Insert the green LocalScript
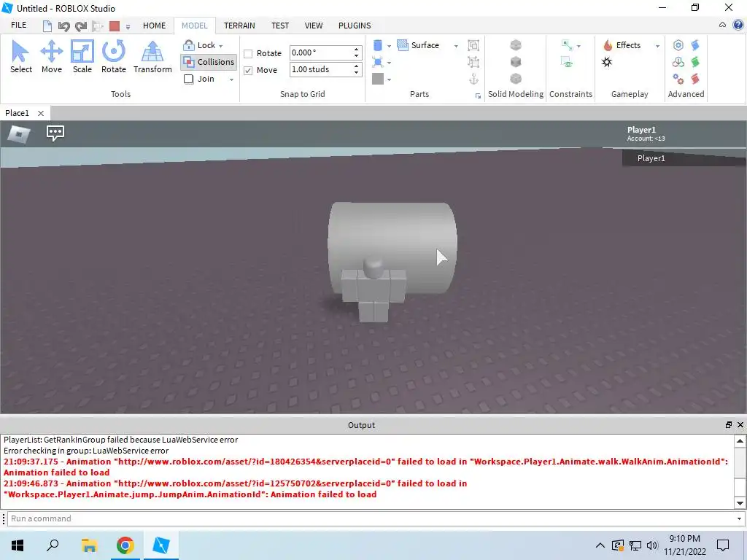 click(695, 62)
